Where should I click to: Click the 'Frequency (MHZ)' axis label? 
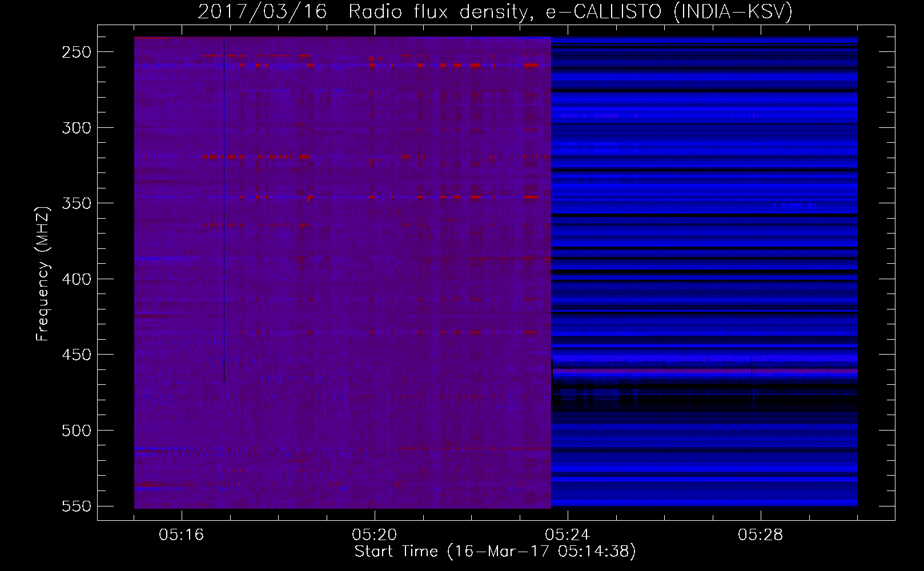[43, 274]
